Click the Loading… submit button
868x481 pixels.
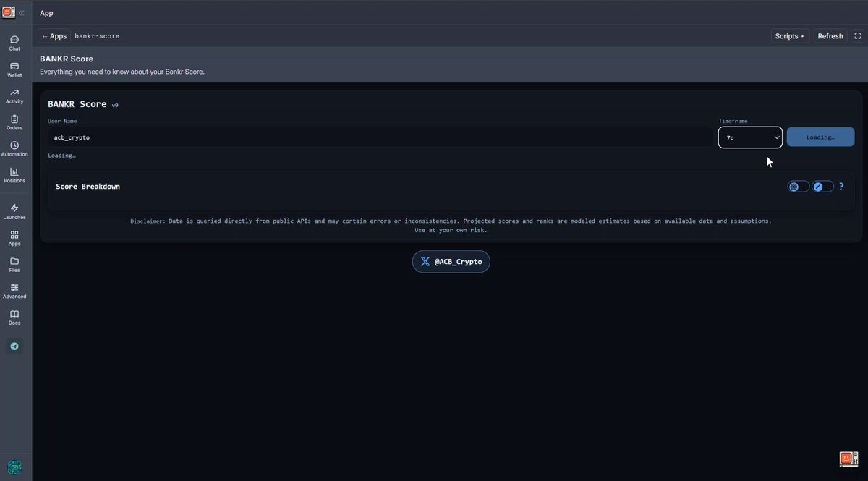[820, 137]
